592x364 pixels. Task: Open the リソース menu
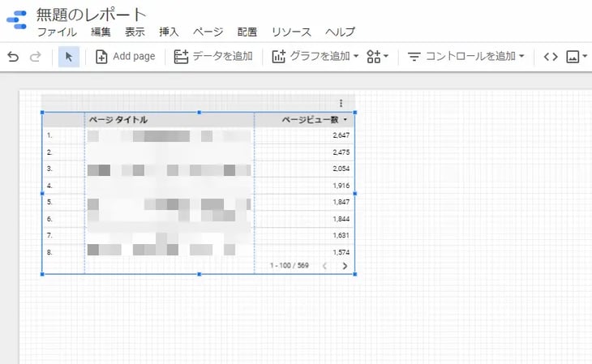point(291,32)
